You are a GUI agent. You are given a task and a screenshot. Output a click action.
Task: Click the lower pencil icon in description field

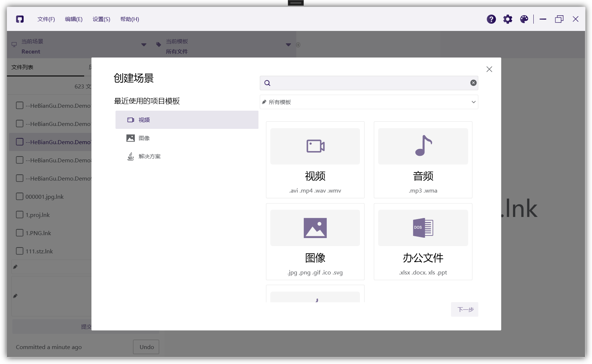point(15,296)
